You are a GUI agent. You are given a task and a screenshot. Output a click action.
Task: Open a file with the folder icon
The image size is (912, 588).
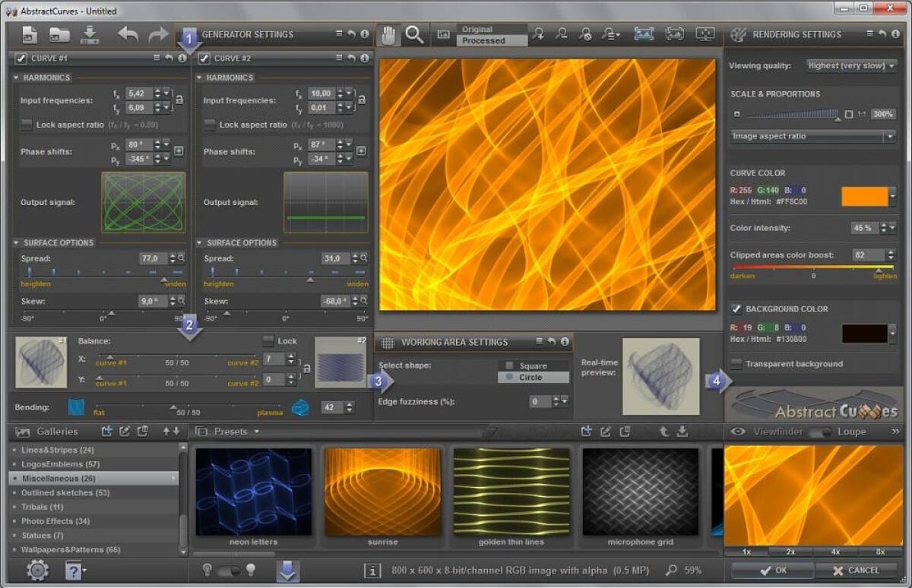tap(61, 34)
